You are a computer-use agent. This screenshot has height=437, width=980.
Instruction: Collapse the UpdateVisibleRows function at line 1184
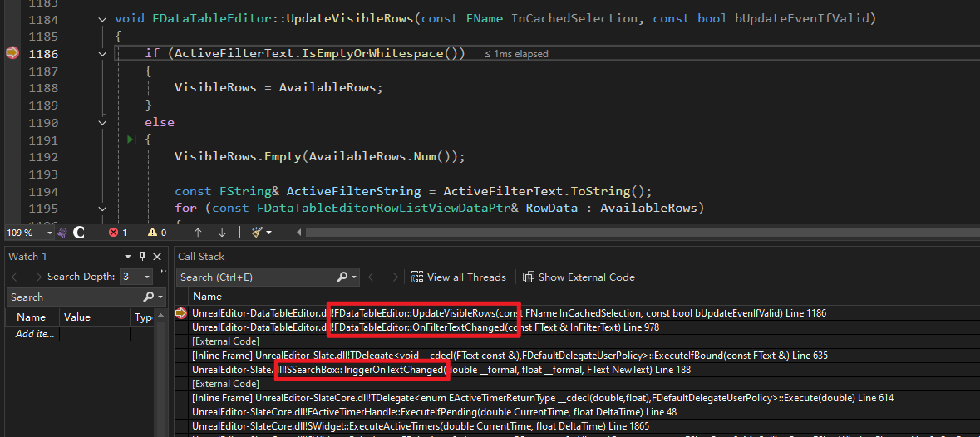point(102,19)
